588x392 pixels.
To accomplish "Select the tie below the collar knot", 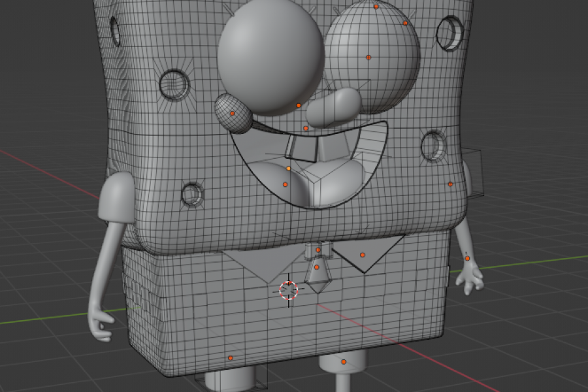I will pyautogui.click(x=318, y=275).
